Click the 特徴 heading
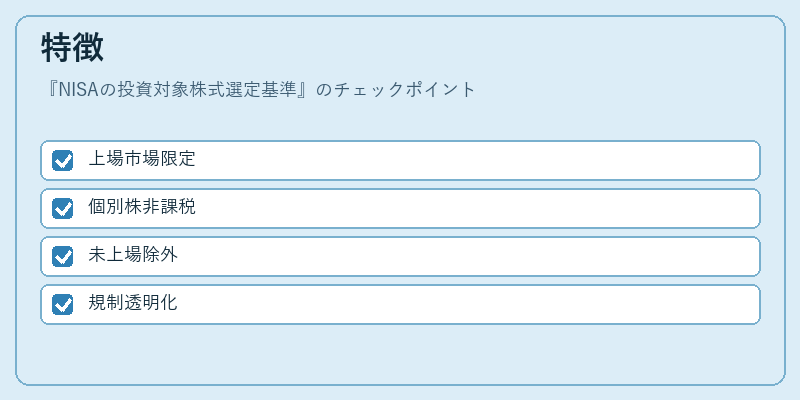The width and height of the screenshot is (800, 400). [x=72, y=47]
